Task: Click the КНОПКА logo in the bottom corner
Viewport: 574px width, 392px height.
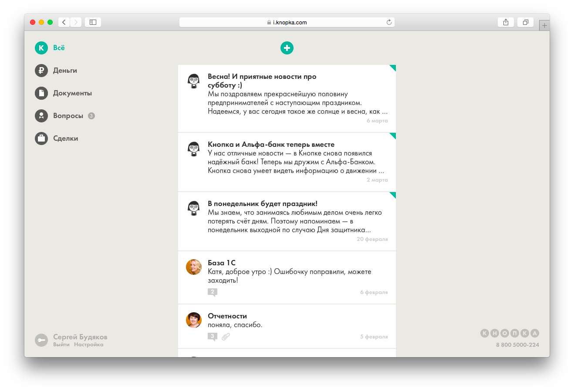Action: click(510, 333)
